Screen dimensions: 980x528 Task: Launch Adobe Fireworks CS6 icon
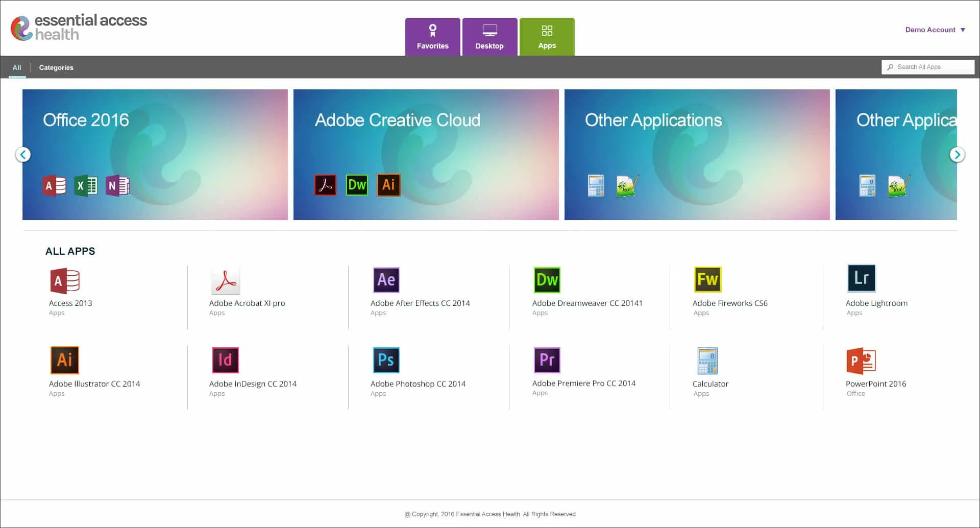click(x=707, y=280)
